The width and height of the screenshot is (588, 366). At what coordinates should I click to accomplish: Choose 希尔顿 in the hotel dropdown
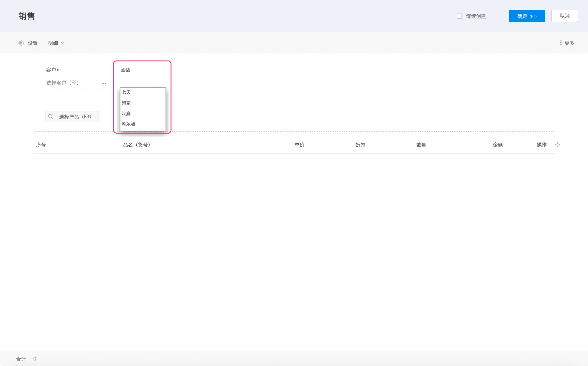point(143,124)
